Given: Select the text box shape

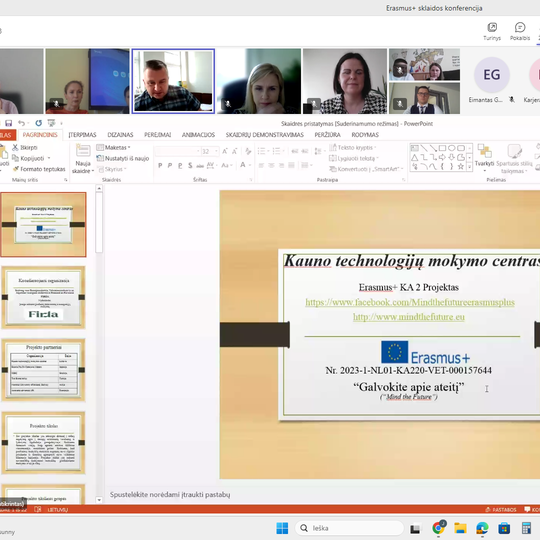Looking at the screenshot, I should (415, 148).
